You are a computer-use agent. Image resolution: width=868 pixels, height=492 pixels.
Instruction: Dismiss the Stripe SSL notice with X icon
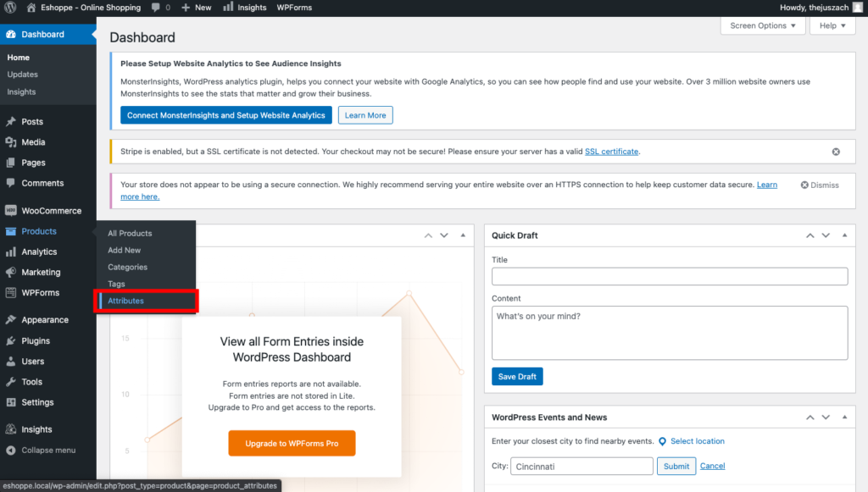[x=836, y=152]
